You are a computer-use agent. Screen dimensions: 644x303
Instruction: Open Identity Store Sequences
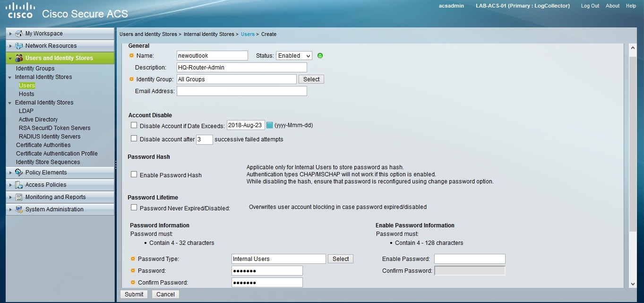(x=48, y=162)
